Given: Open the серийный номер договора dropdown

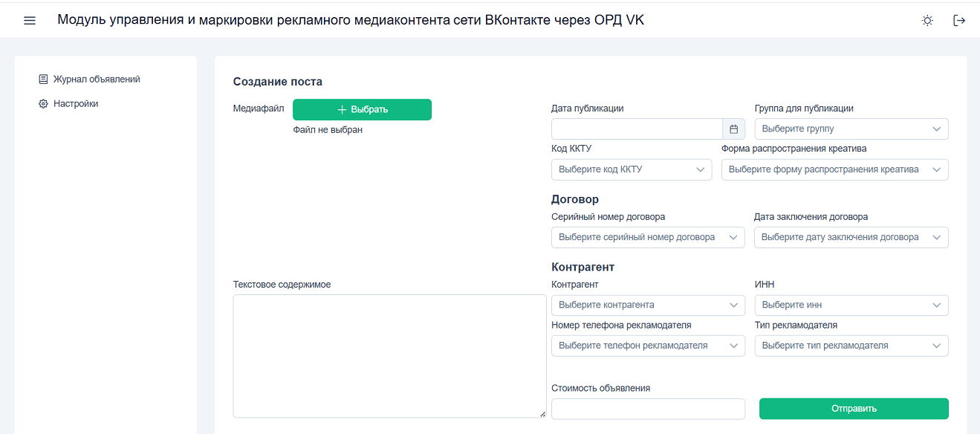Looking at the screenshot, I should click(647, 237).
